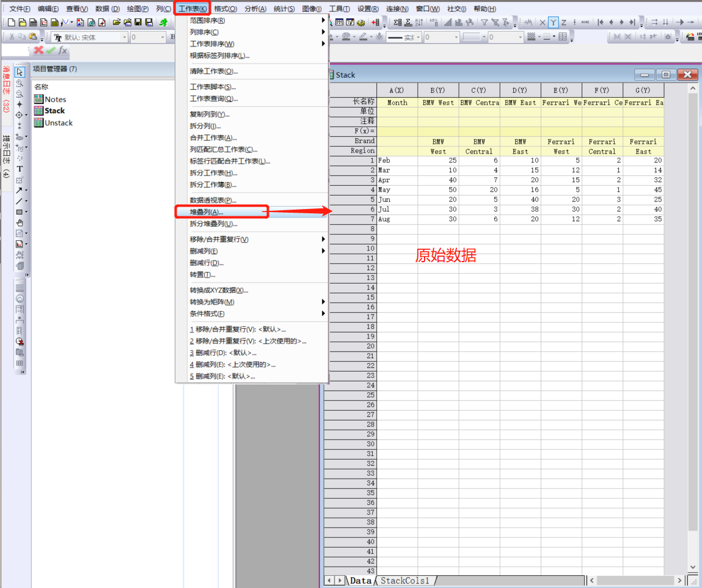Click the red X cancel formula icon
The image size is (702, 588).
[38, 50]
